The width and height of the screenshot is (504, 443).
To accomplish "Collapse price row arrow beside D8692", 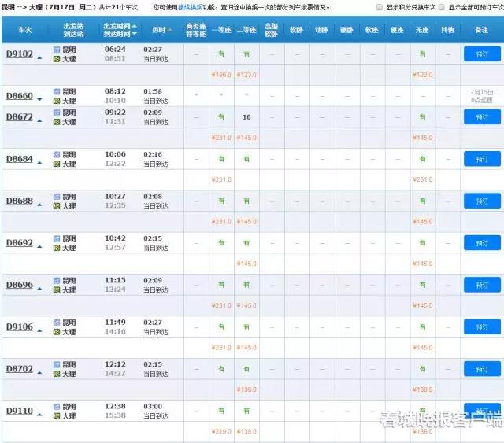I will tap(39, 247).
